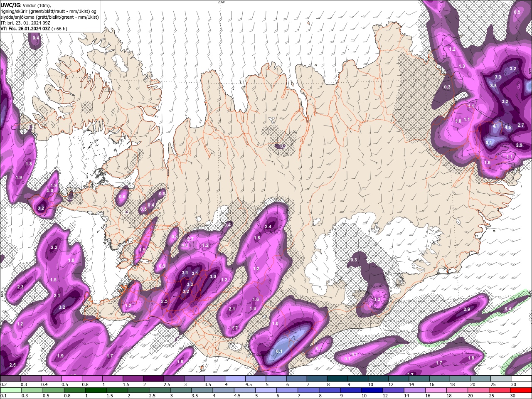Click the 0.2 label in the upper legend

click(3, 384)
